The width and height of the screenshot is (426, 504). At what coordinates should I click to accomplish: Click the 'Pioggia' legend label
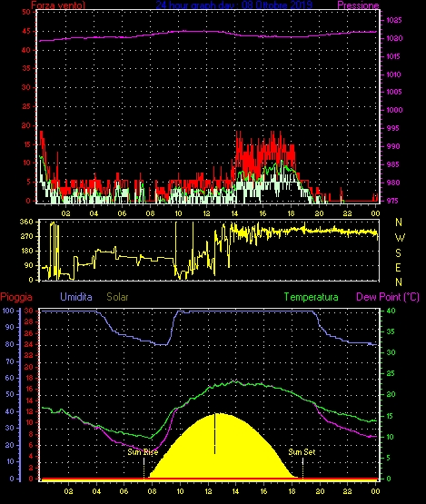coord(16,297)
